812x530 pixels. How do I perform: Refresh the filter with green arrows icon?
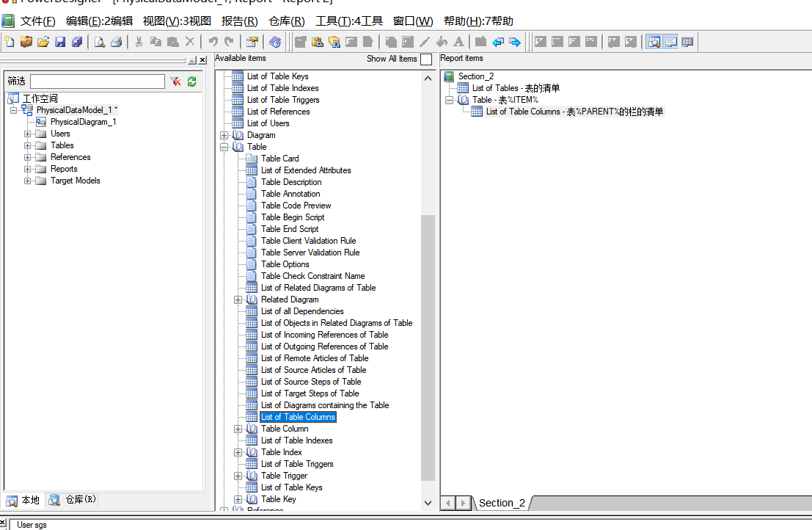click(192, 81)
